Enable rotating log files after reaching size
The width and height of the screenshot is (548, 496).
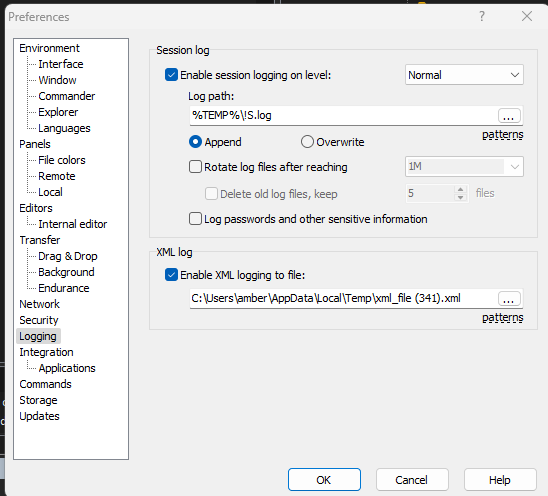[x=195, y=167]
